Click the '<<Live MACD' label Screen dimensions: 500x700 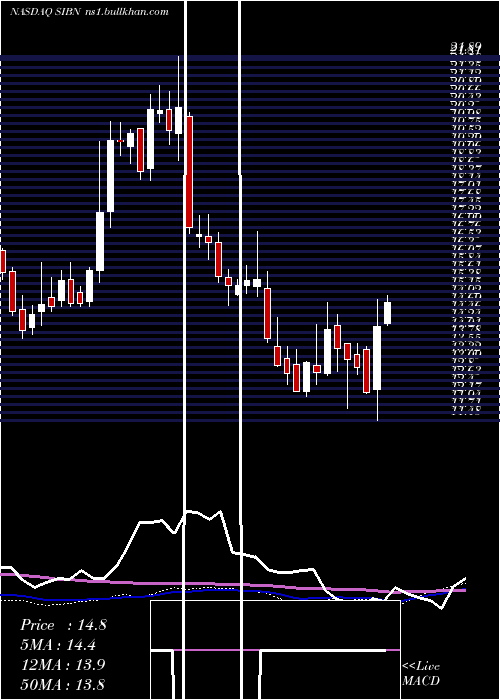pos(421,673)
